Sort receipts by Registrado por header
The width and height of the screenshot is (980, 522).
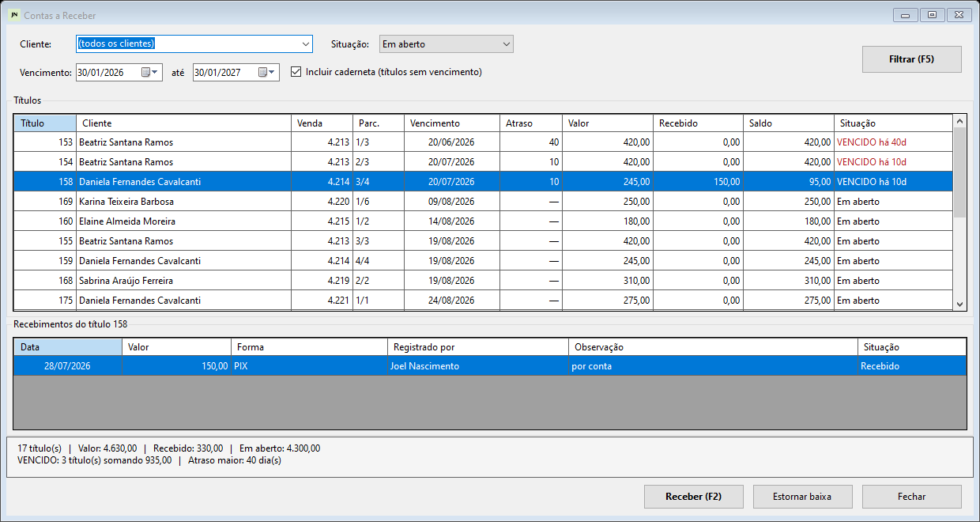(478, 347)
